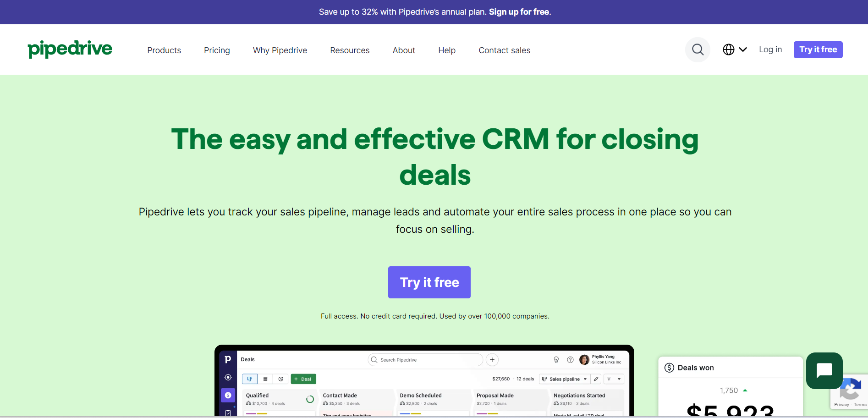Open the live chat bubble widget
This screenshot has height=418, width=868.
pyautogui.click(x=824, y=370)
